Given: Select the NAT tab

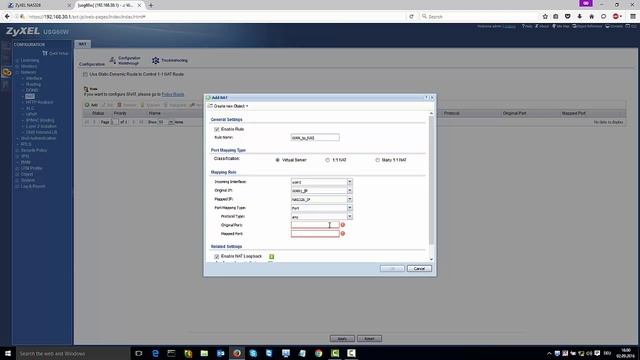Looking at the screenshot, I should coord(82,44).
